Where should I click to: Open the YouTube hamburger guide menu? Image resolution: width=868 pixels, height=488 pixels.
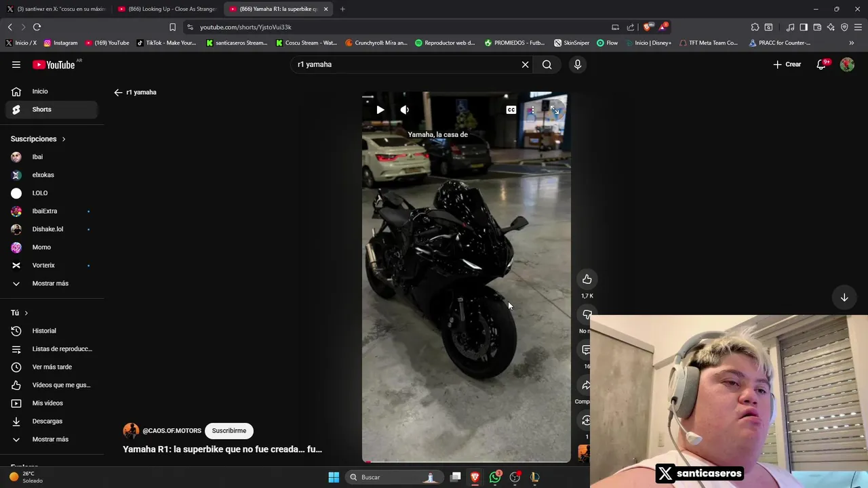pos(16,64)
